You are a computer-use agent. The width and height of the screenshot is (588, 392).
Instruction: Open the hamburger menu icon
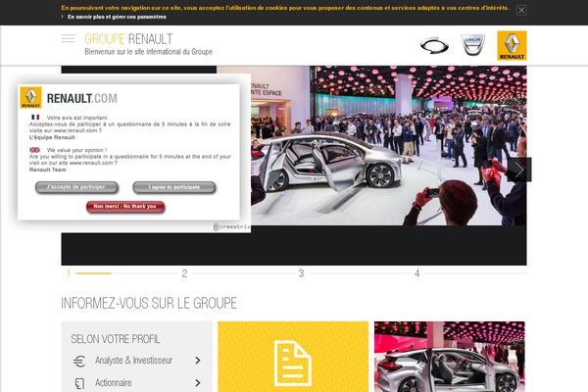[68, 38]
